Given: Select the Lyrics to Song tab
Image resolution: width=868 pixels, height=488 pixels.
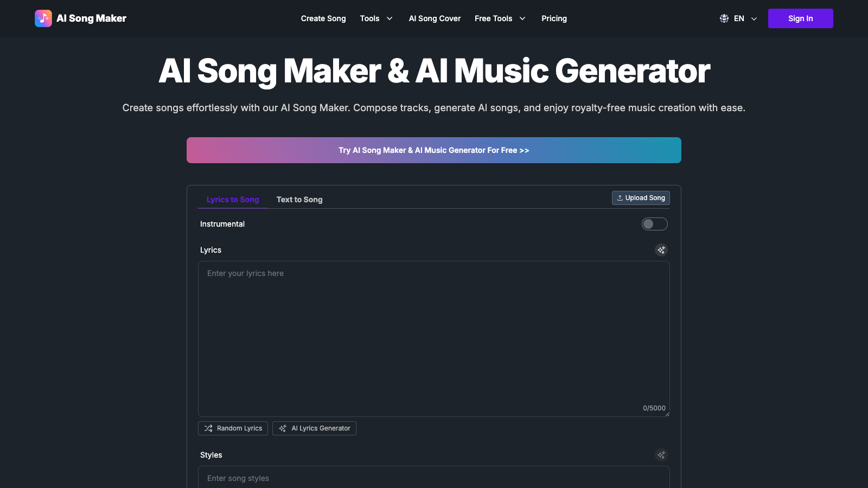Looking at the screenshot, I should click(x=232, y=200).
